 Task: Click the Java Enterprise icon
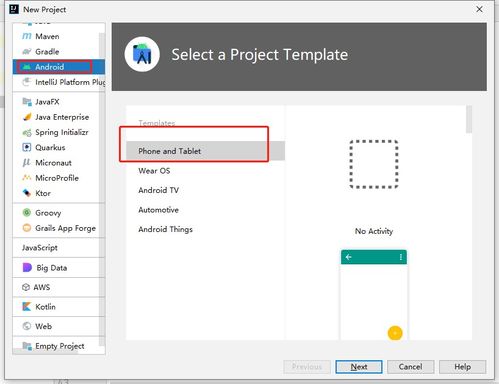(x=27, y=117)
